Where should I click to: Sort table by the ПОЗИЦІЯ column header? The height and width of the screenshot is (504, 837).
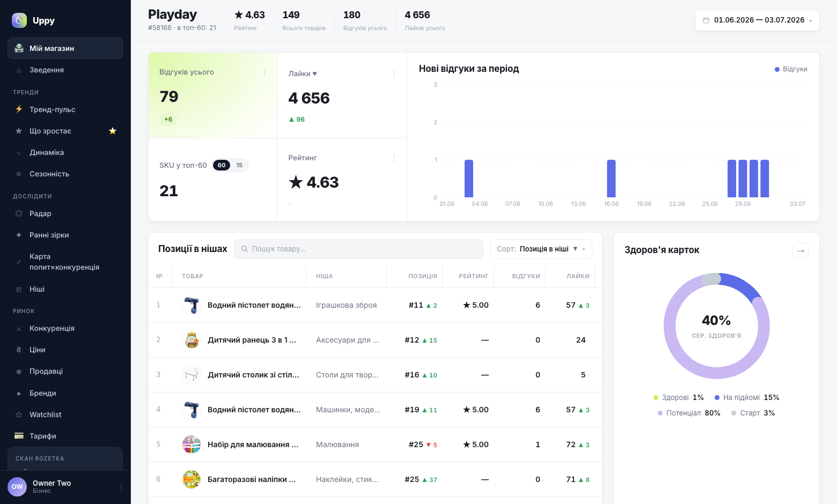[x=422, y=276]
